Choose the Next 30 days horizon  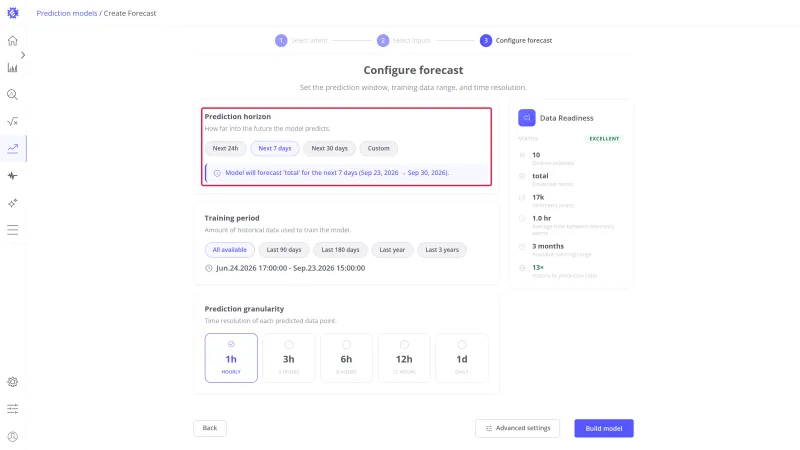(x=330, y=148)
